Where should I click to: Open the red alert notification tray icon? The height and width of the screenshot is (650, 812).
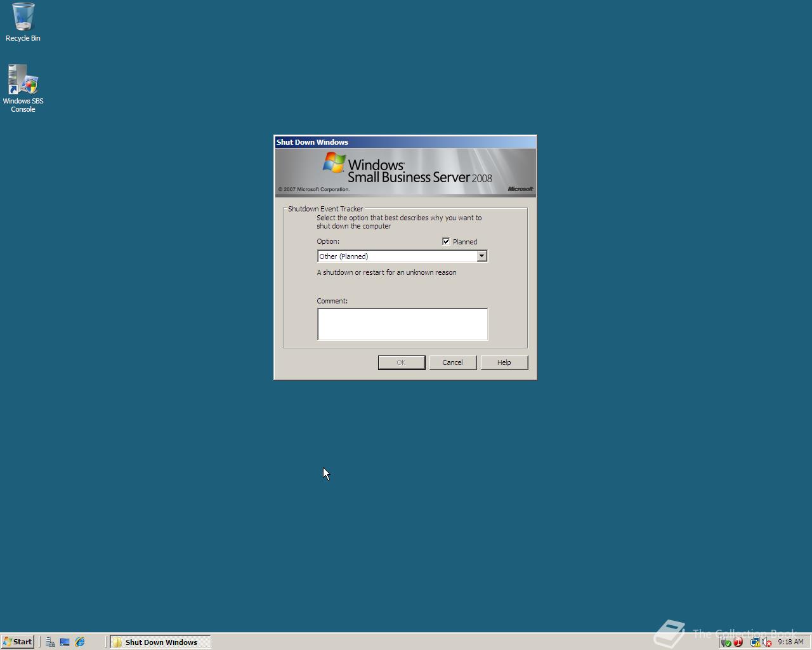point(738,642)
